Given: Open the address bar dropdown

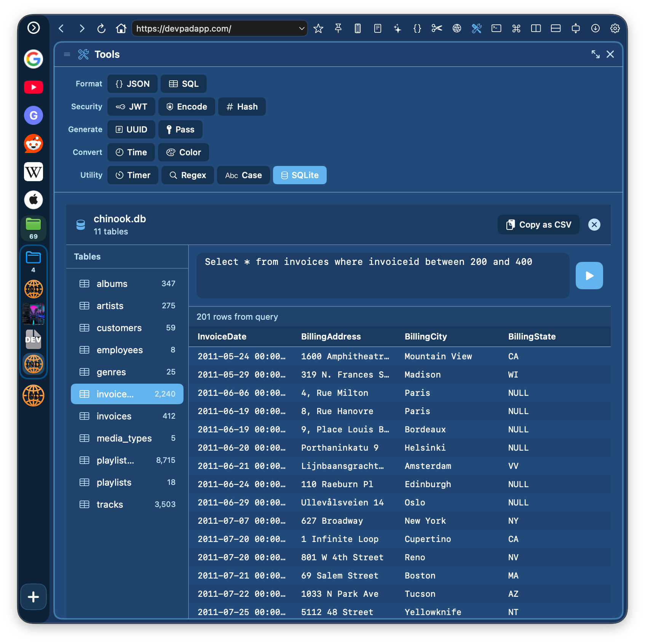Looking at the screenshot, I should [x=301, y=28].
